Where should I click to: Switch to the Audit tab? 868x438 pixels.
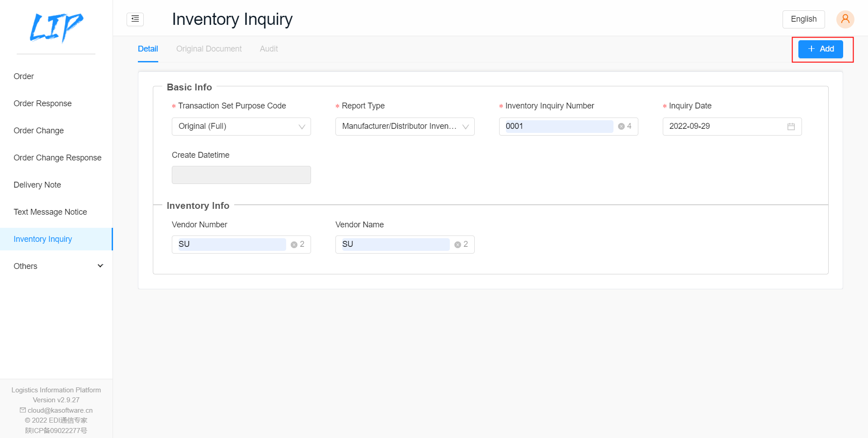pyautogui.click(x=269, y=49)
